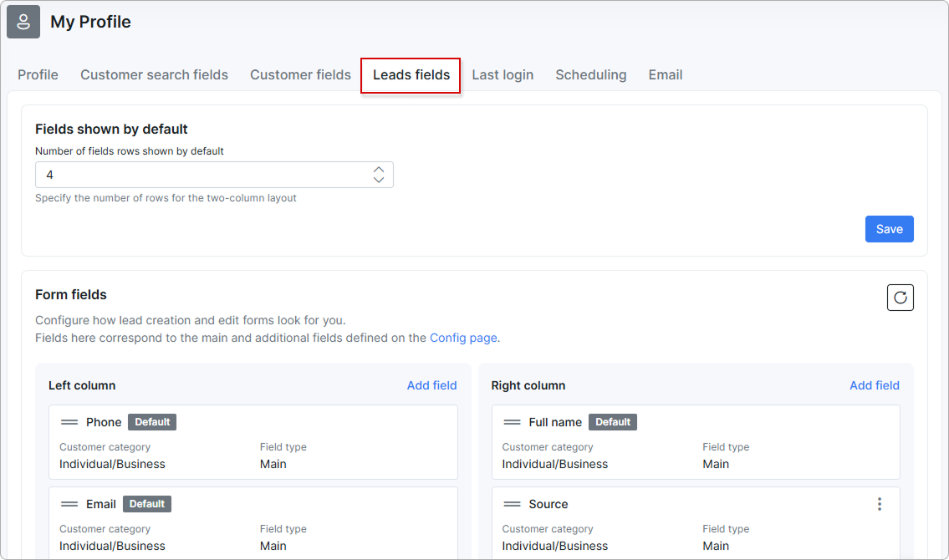
Task: Click the My Profile page title
Action: 90,22
